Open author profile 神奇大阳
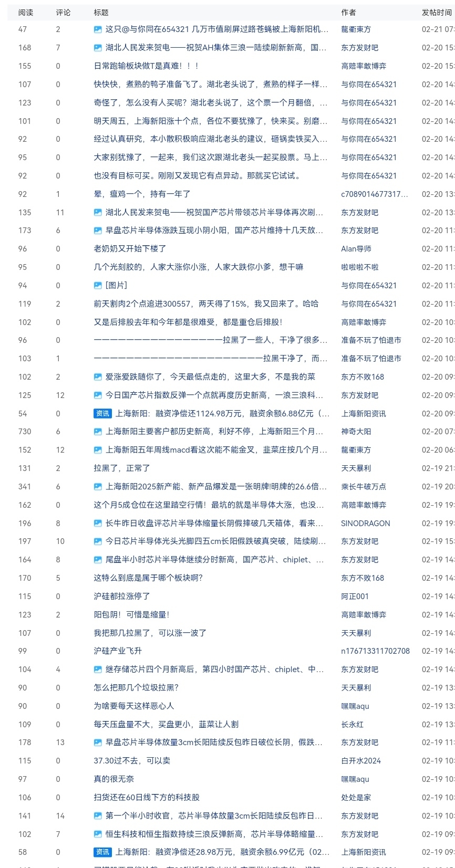 pos(356,432)
